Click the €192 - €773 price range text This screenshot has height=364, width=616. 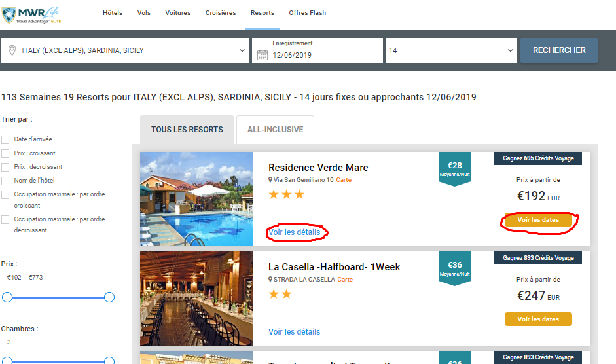coord(25,277)
